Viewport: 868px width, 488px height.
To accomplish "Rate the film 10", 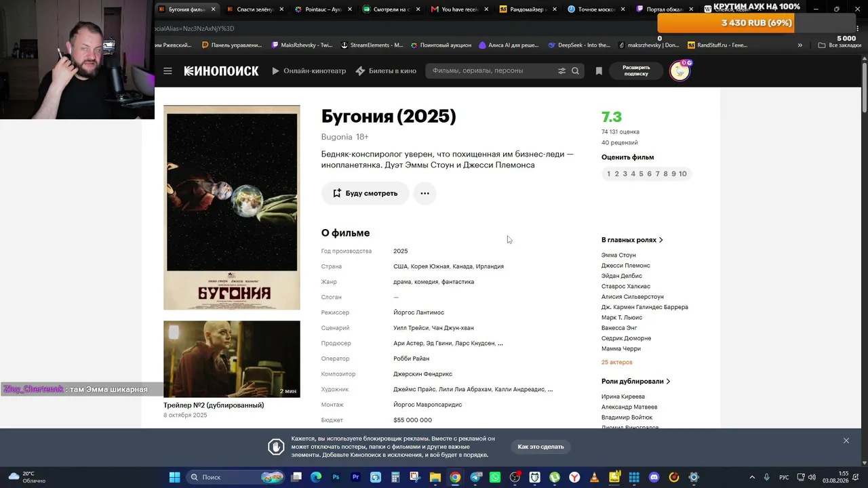I will point(682,174).
